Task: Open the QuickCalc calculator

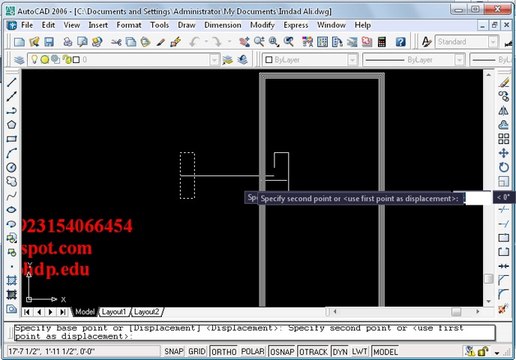Action: [x=382, y=42]
